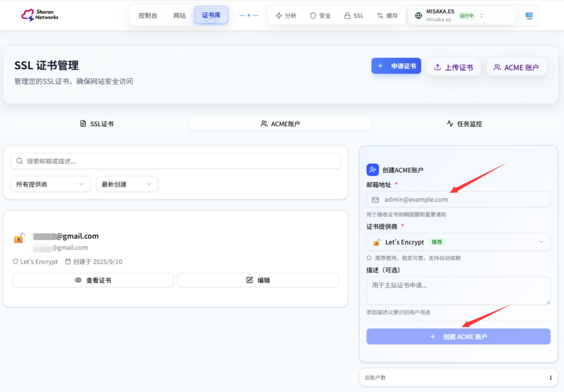Go to the 控制台 dashboard menu
Screen dimensions: 564x392
click(x=148, y=15)
